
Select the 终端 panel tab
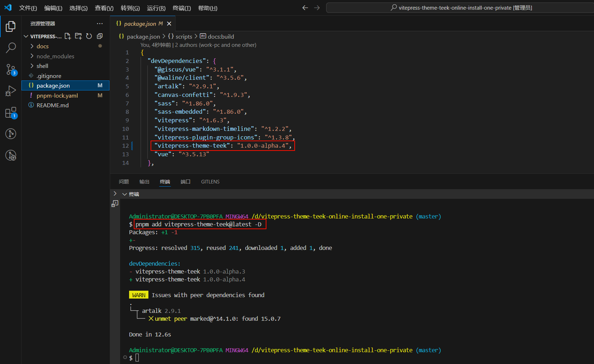[x=165, y=182]
